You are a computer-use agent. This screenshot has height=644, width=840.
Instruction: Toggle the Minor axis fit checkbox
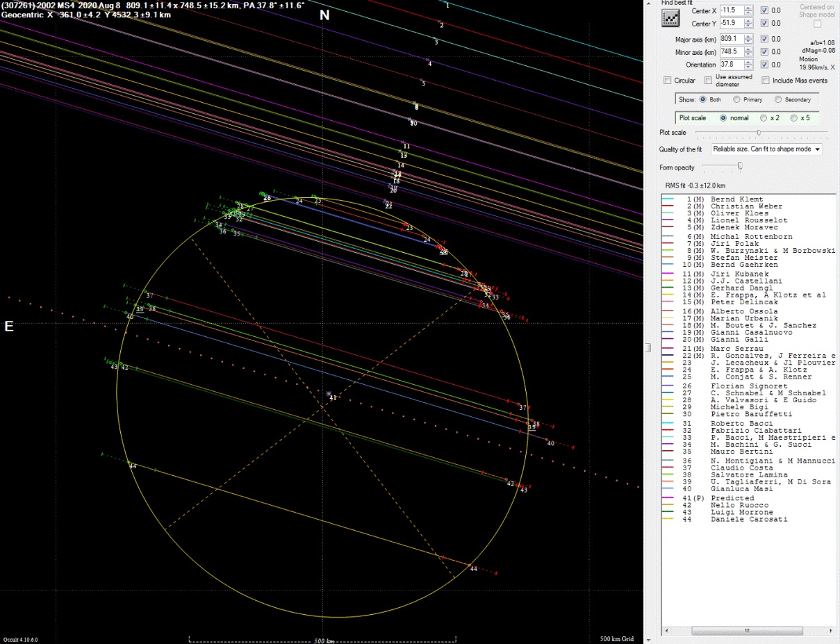pyautogui.click(x=764, y=52)
